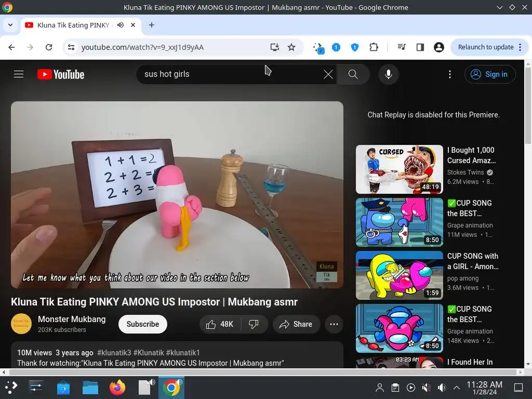Launch Firefox from taskbar
This screenshot has width=532, height=399.
[117, 387]
